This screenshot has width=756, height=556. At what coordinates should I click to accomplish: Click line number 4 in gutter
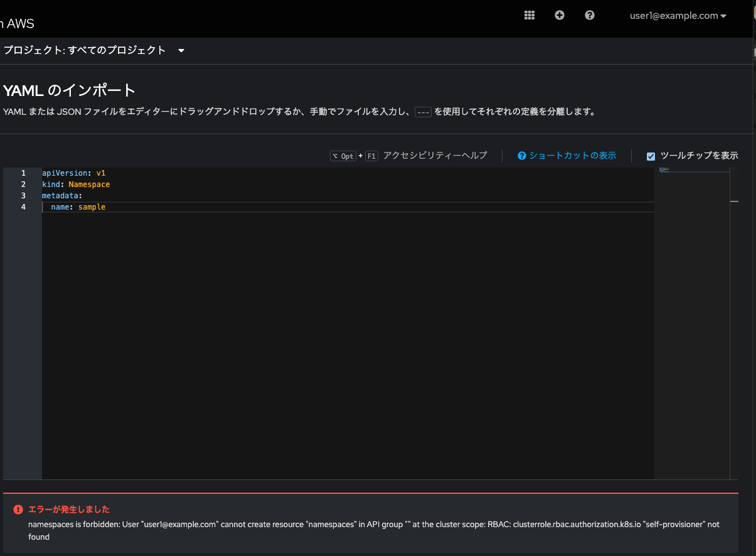click(23, 207)
